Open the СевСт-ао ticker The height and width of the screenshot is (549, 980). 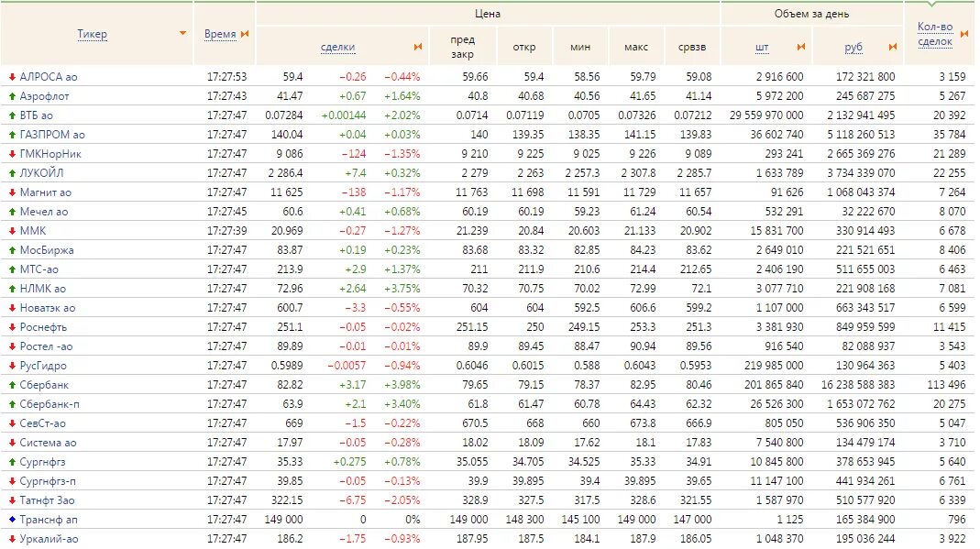click(x=42, y=423)
